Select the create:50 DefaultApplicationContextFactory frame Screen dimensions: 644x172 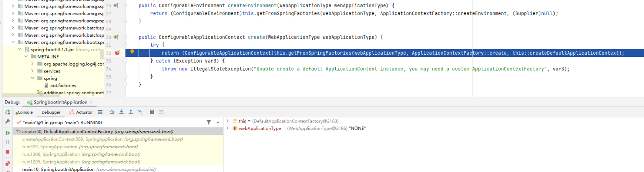pyautogui.click(x=118, y=132)
